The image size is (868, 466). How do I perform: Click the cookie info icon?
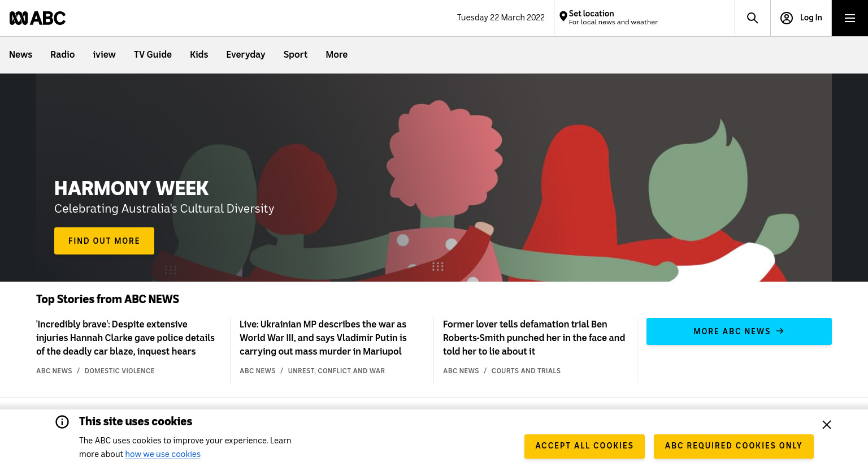[x=62, y=422]
